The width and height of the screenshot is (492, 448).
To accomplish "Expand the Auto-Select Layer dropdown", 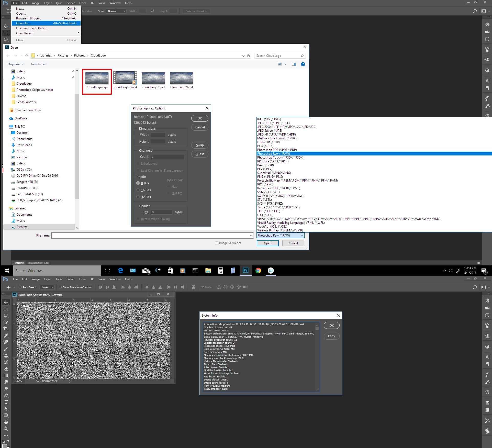I will (47, 287).
